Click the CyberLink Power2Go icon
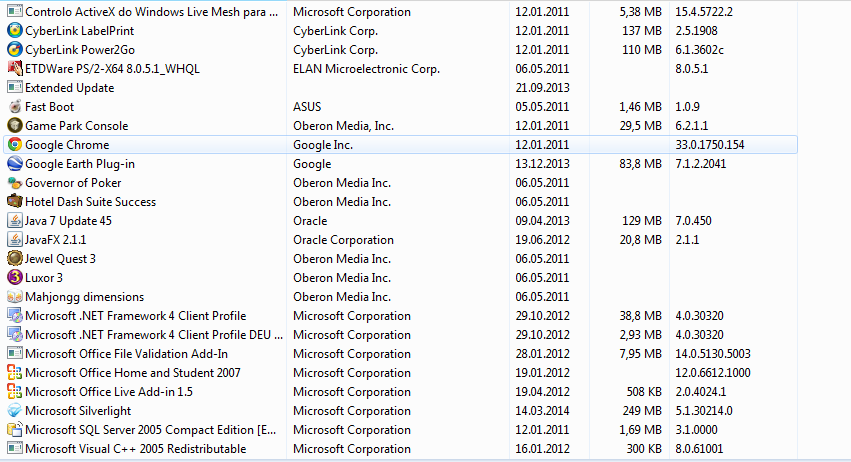 [x=14, y=50]
